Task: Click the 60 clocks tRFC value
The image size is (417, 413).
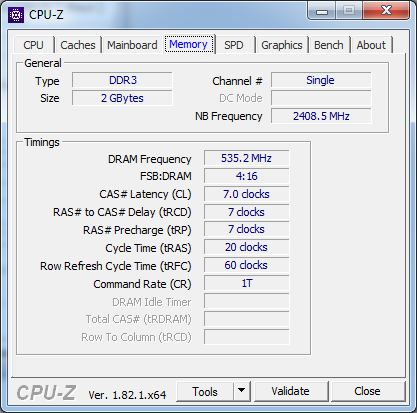Action: pyautogui.click(x=247, y=266)
